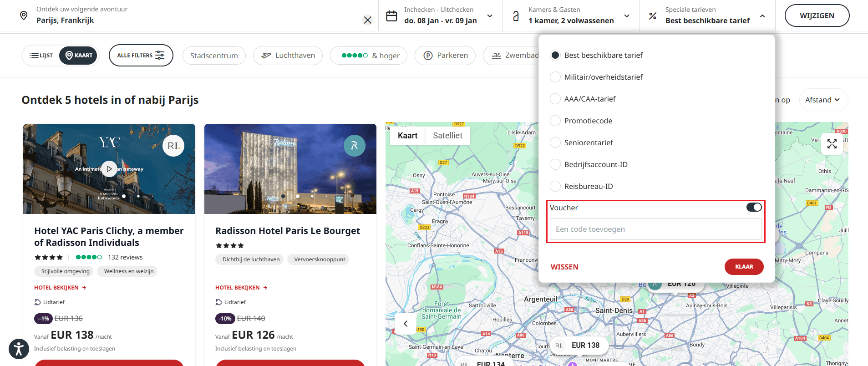Click the RI. brand logo on Hotel YAC image

click(173, 146)
